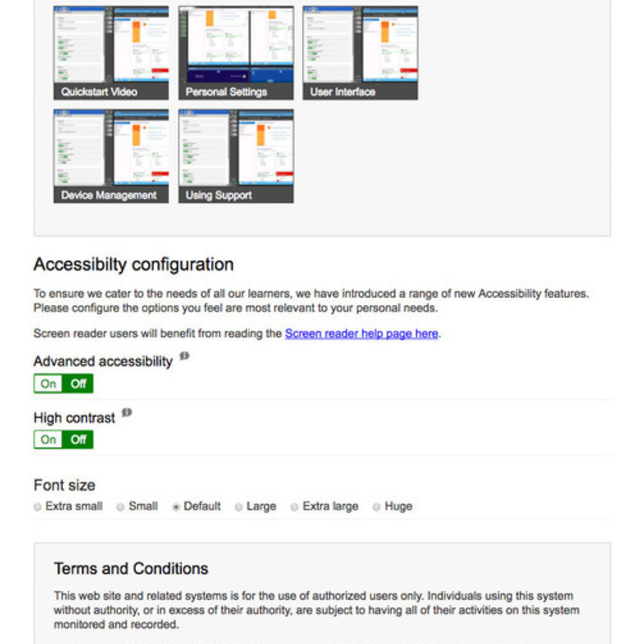Select the Extra small font size
The width and height of the screenshot is (644, 644).
(x=37, y=506)
